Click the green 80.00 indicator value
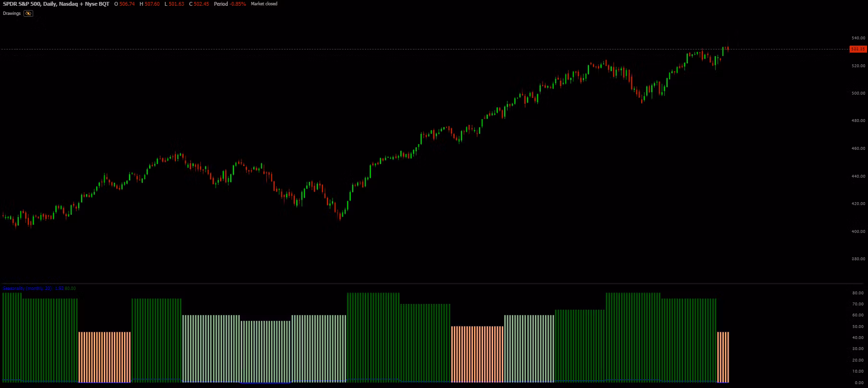 70,289
